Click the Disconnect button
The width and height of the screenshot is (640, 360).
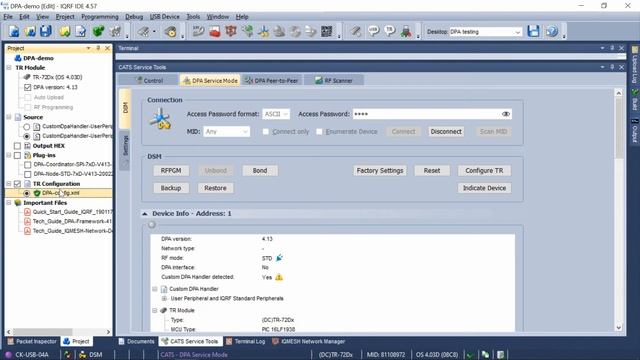pyautogui.click(x=446, y=131)
